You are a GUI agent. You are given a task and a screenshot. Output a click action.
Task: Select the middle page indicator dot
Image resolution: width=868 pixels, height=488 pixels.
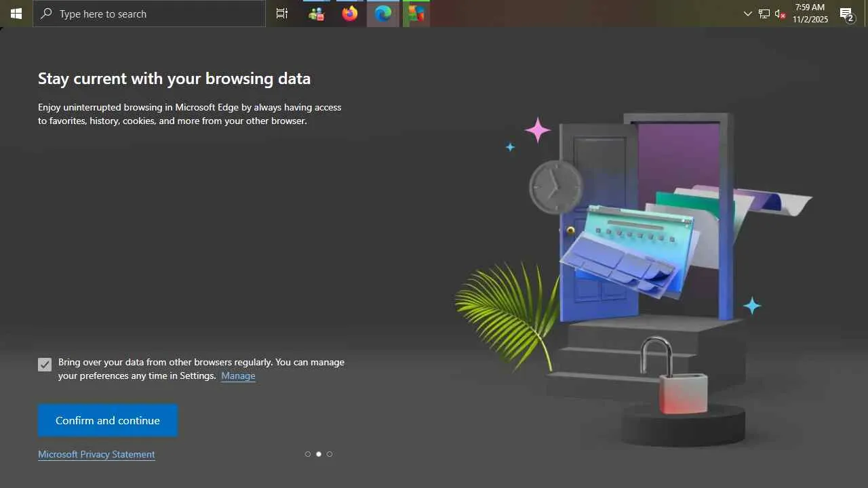tap(319, 454)
